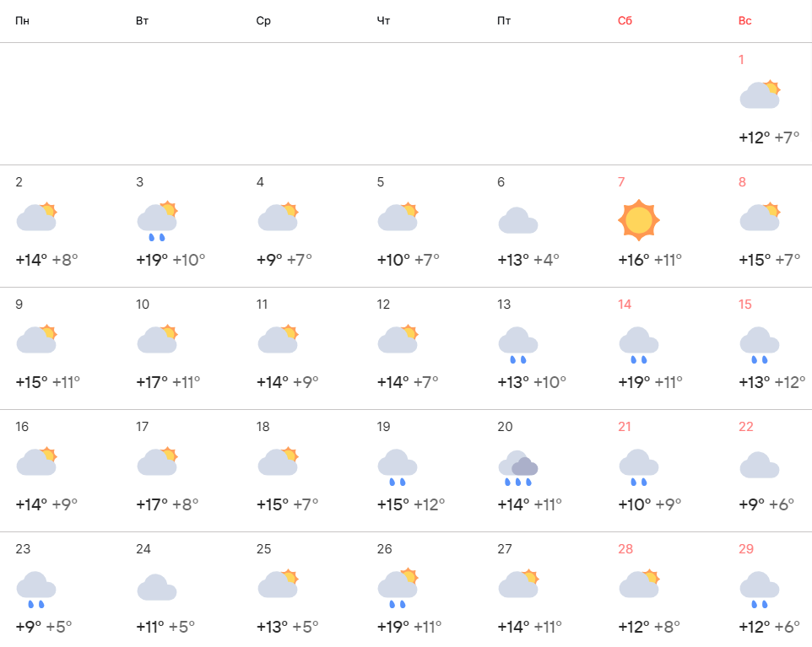Click the rain cloud icon on day 13
Viewport: 812px width, 647px height.
518,344
